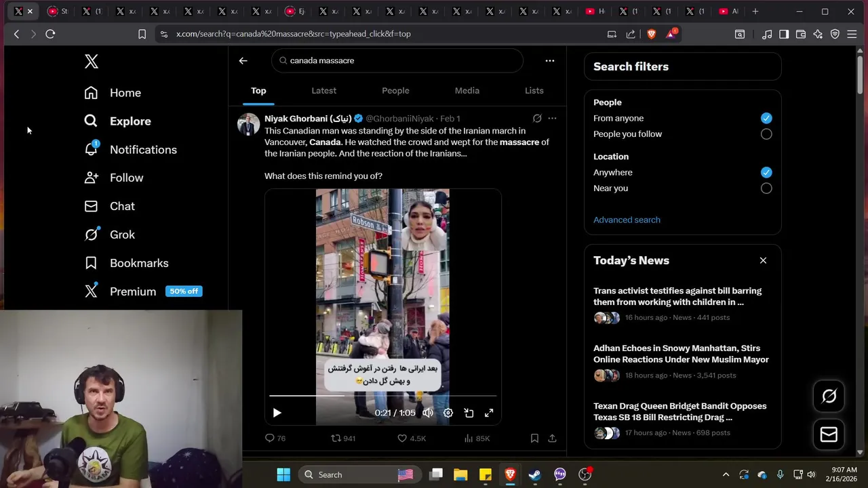Toggle browser sidebar panel
The width and height of the screenshot is (868, 488).
pos(784,34)
